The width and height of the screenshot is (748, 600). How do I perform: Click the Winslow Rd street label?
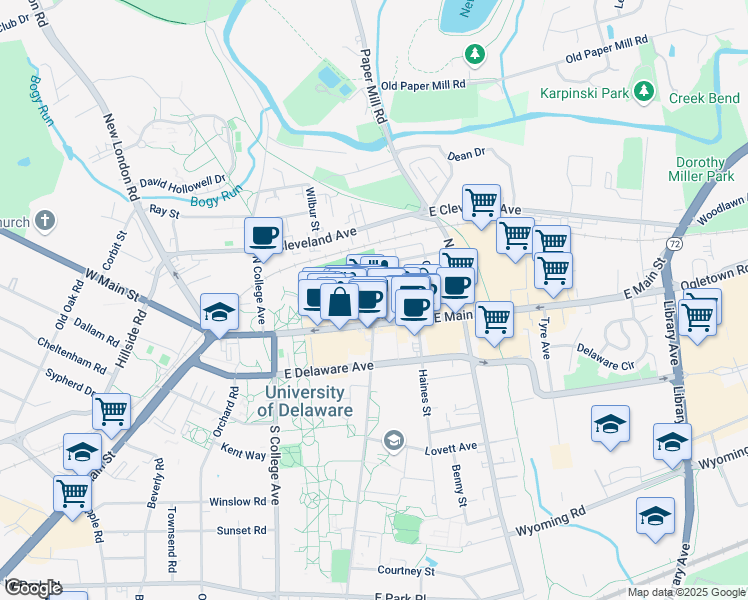tap(238, 502)
